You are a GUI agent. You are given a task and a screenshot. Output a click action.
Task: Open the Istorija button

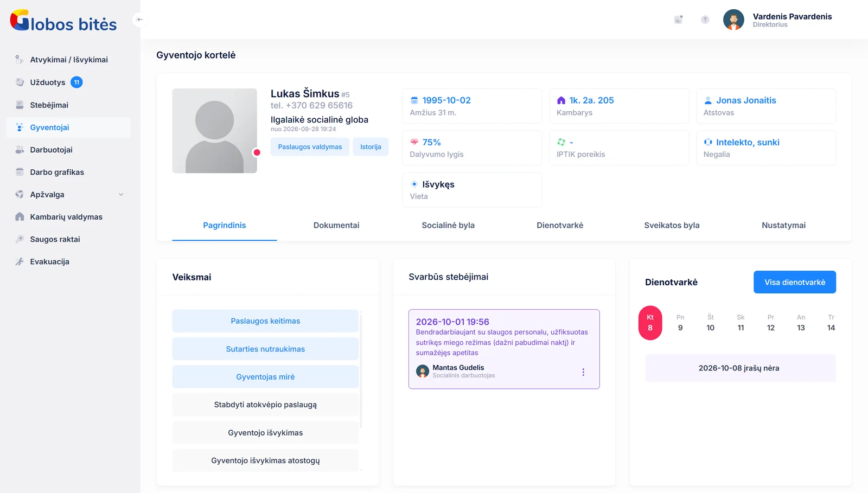pyautogui.click(x=371, y=147)
